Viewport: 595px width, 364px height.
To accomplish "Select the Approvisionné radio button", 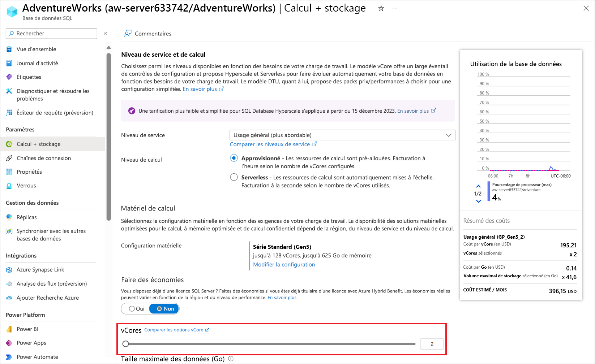I will point(234,158).
